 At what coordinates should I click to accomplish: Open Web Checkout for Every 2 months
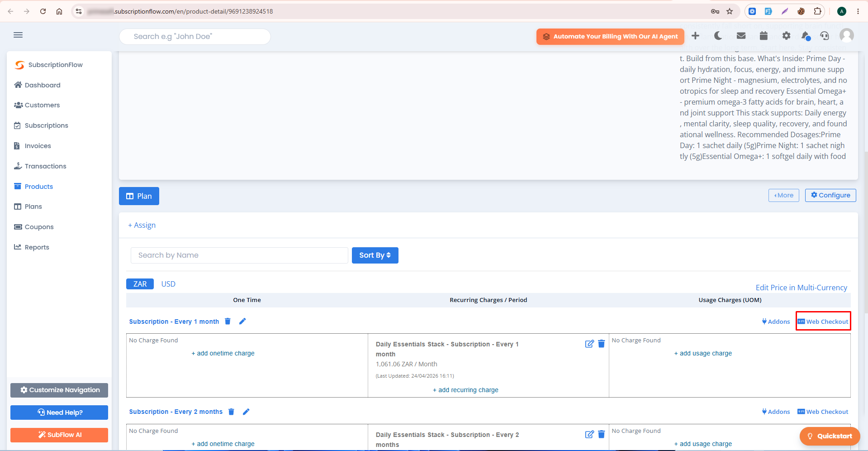(823, 412)
